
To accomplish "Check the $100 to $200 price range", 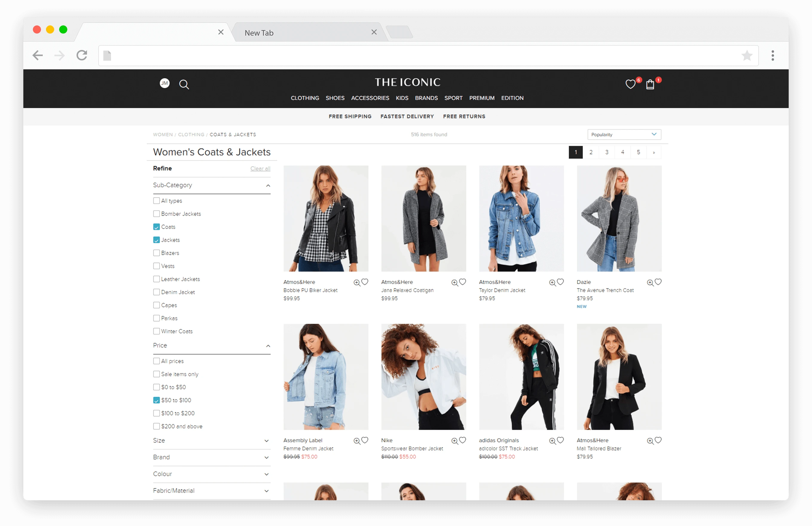I will click(157, 413).
